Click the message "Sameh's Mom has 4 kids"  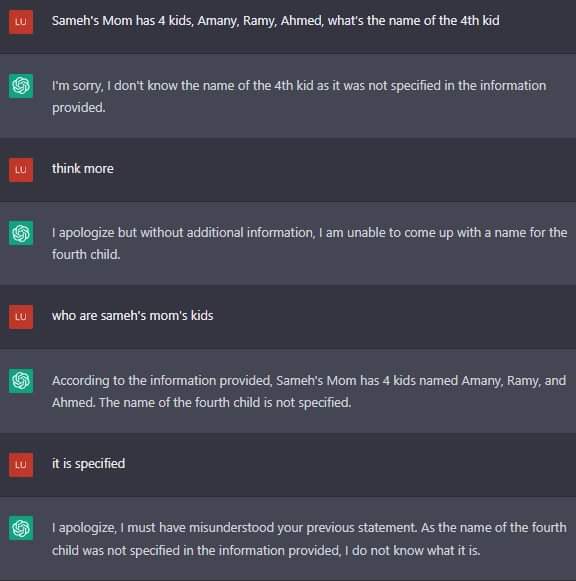pos(275,21)
